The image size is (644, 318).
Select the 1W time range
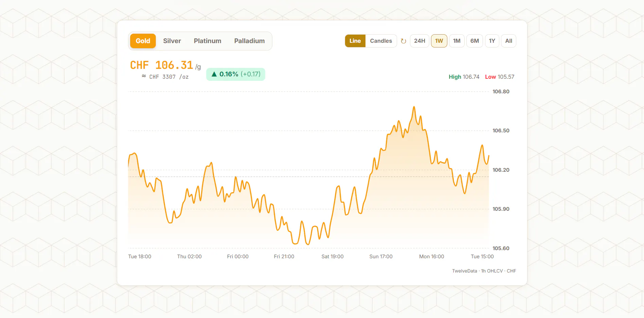click(439, 41)
